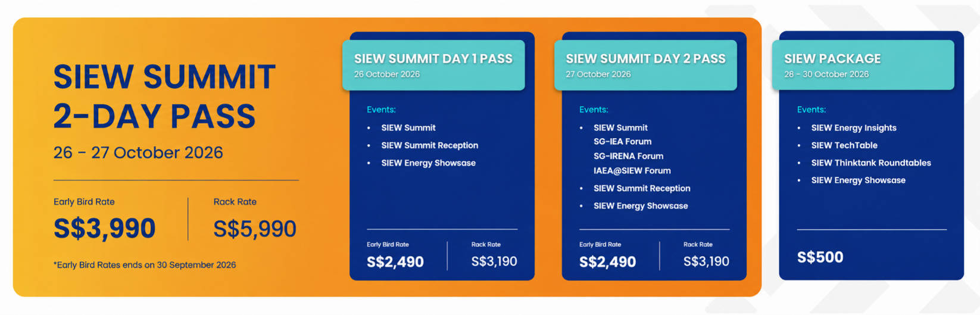
Task: Choose the S$2,490 price in Day 1 Pass
Action: tap(395, 261)
